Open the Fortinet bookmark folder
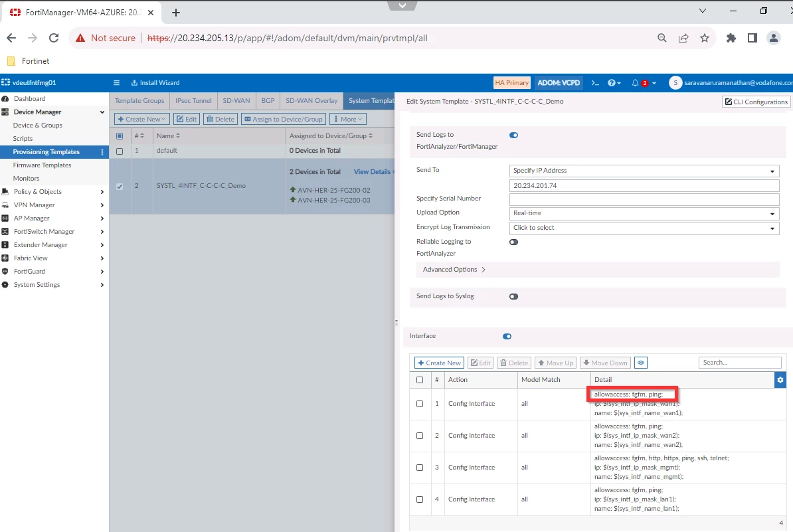Image resolution: width=793 pixels, height=532 pixels. pyautogui.click(x=29, y=61)
